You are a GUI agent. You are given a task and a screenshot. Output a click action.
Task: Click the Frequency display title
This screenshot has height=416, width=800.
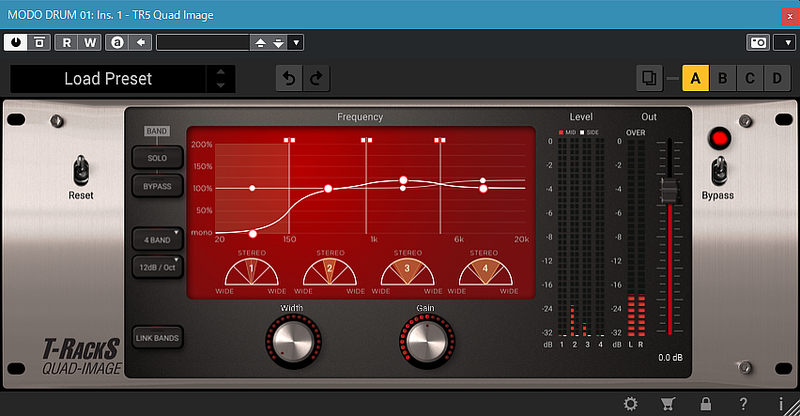[x=360, y=117]
